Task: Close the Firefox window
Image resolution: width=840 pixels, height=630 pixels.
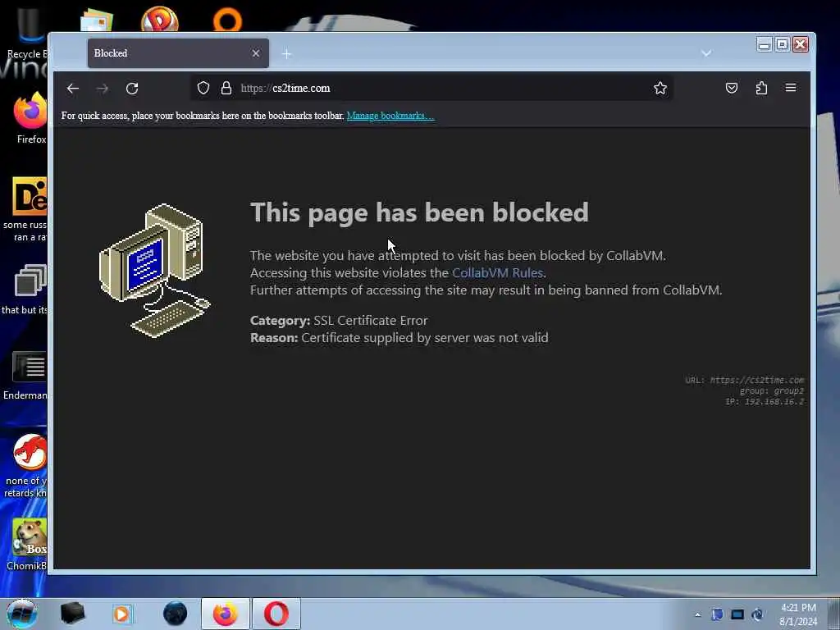Action: coord(801,44)
